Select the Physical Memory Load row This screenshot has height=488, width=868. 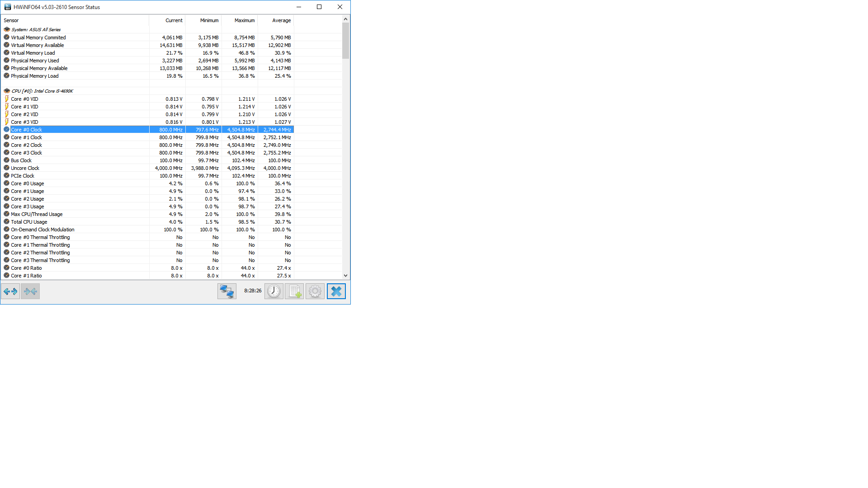(35, 76)
